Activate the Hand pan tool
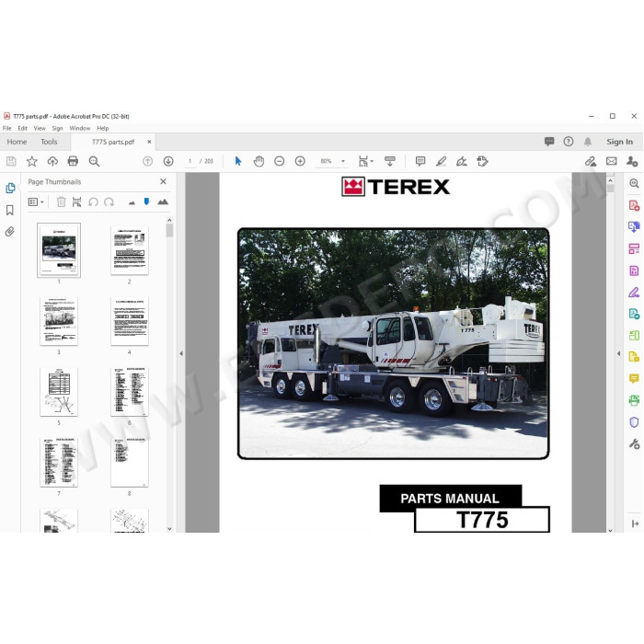644x644 pixels. pyautogui.click(x=259, y=161)
